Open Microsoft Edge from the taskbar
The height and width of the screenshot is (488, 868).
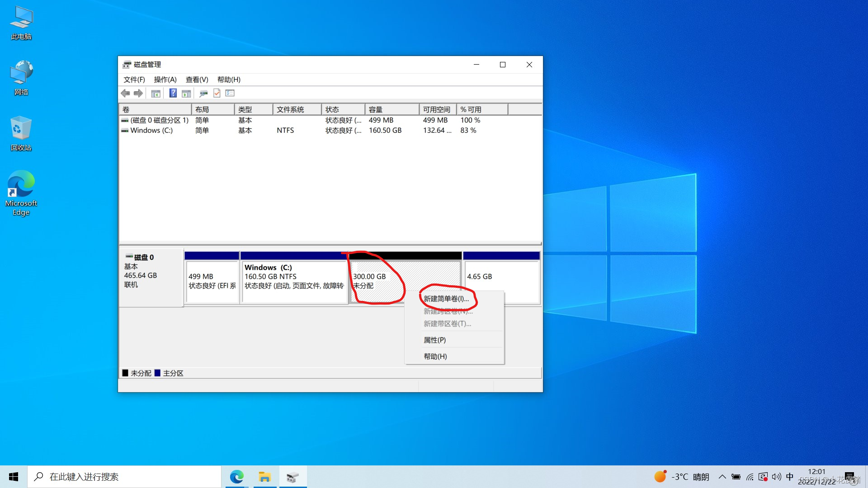(x=236, y=477)
